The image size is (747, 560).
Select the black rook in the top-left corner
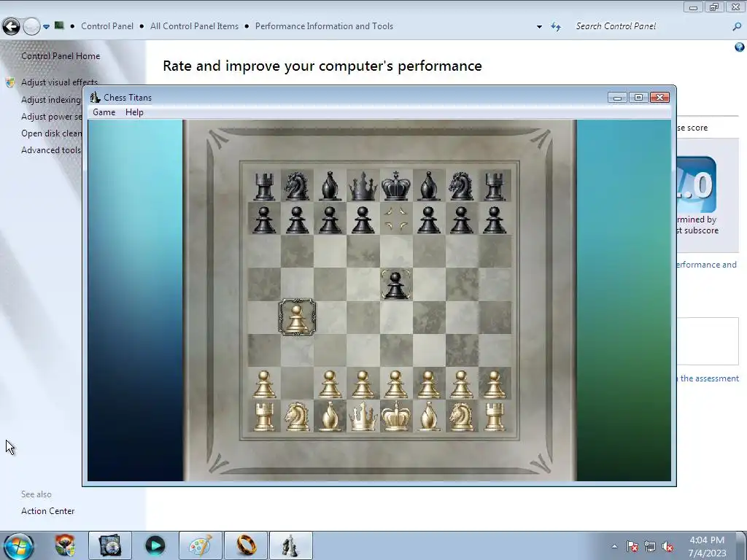[x=264, y=186]
